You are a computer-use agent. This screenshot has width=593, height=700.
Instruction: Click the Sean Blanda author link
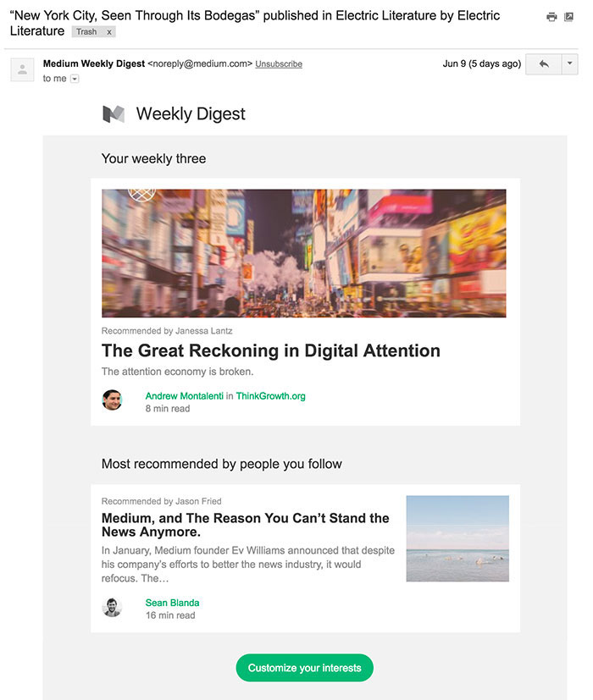click(172, 603)
